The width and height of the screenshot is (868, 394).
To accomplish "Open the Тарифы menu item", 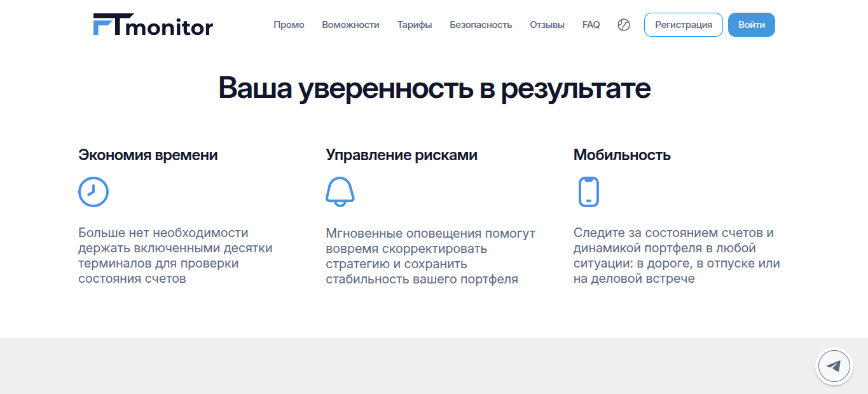I will [415, 25].
